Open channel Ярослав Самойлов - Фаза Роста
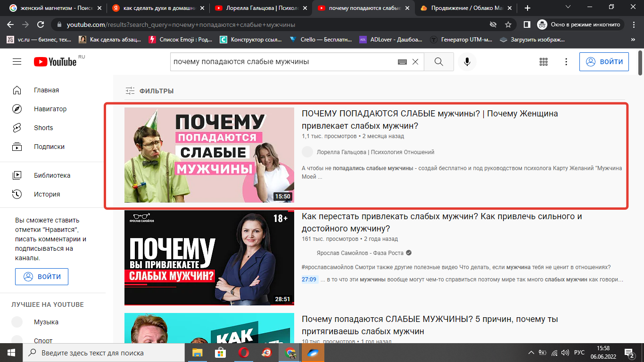The height and width of the screenshot is (362, 644). pyautogui.click(x=361, y=252)
